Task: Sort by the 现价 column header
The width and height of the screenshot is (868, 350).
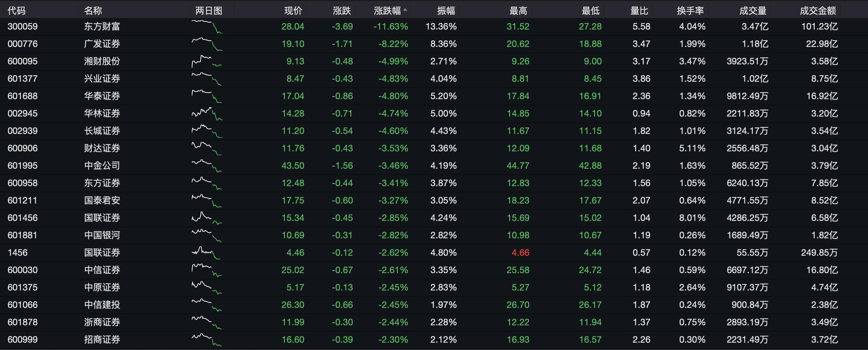Action: [293, 11]
